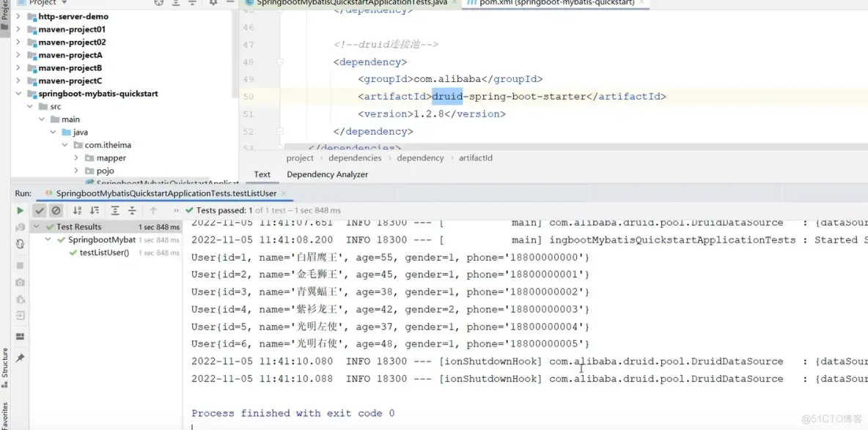Click Select Opened File target icon
Image resolution: width=868 pixels, height=430 pixels.
pos(159,3)
